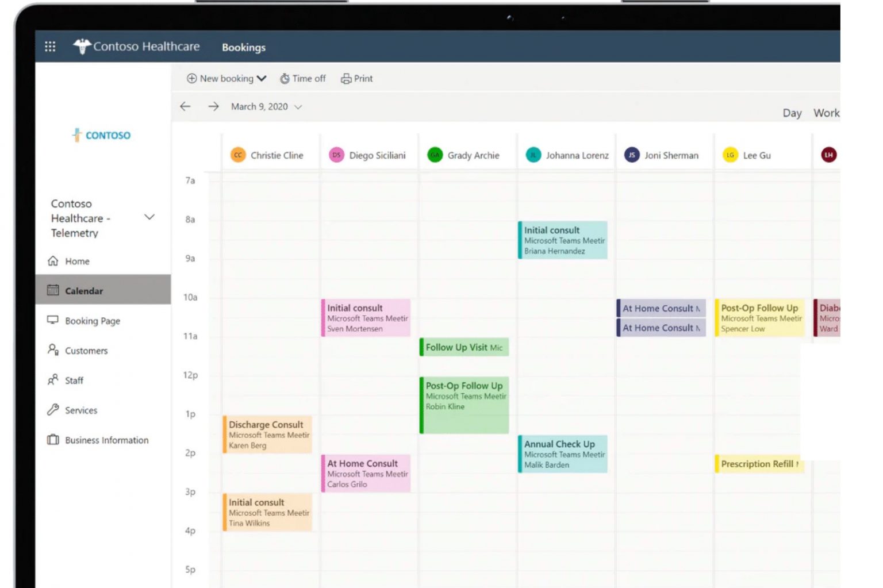
Task: Open the app launcher grid icon
Action: [x=51, y=47]
